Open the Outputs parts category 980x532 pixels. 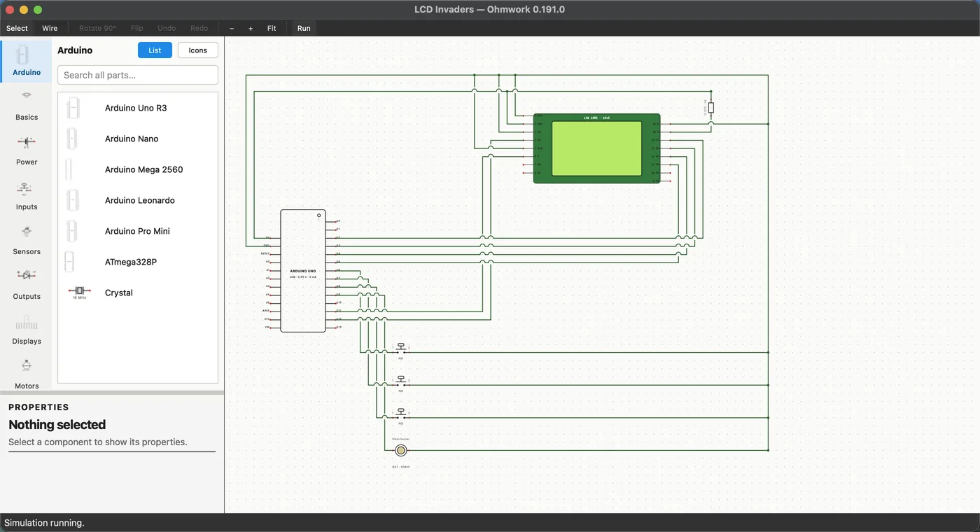click(x=26, y=285)
